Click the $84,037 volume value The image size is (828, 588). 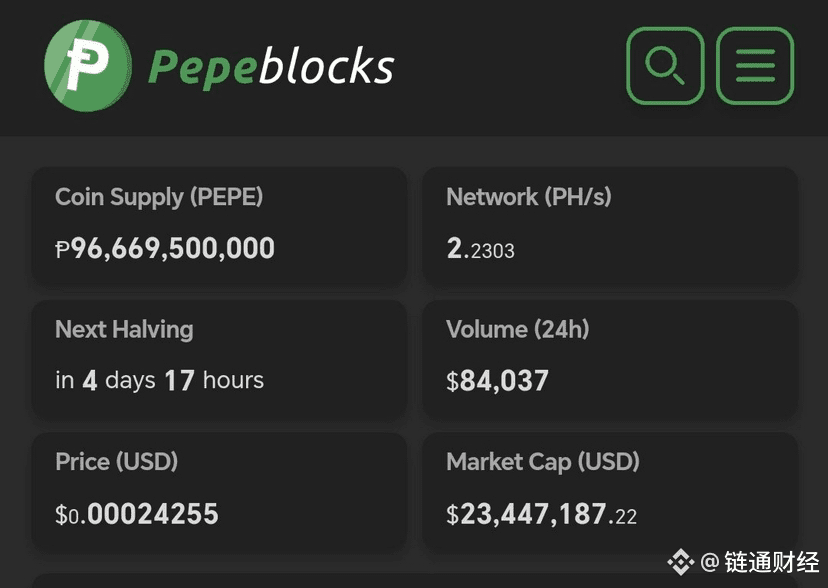(x=498, y=381)
